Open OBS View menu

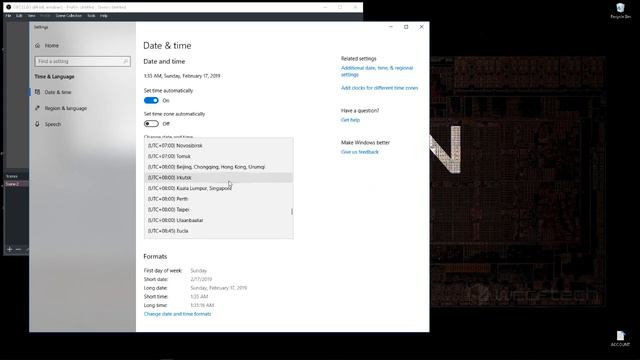[31, 16]
